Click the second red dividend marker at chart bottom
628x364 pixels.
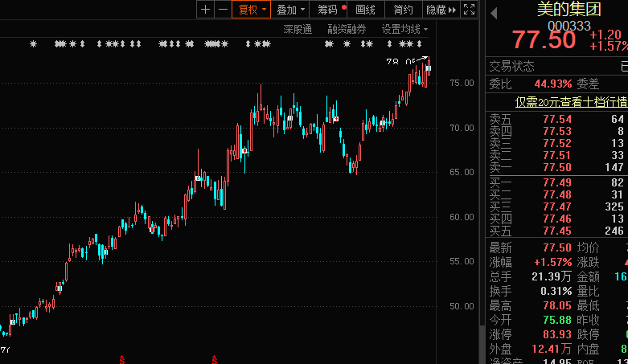click(214, 358)
